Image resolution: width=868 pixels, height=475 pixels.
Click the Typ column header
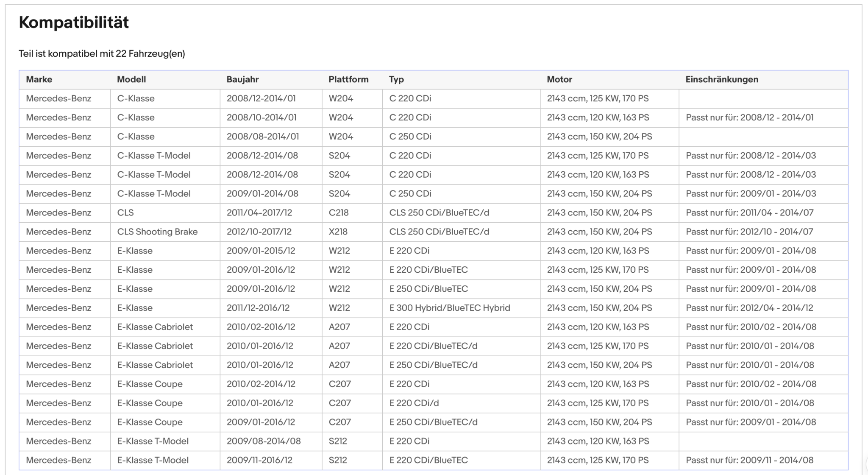(396, 79)
